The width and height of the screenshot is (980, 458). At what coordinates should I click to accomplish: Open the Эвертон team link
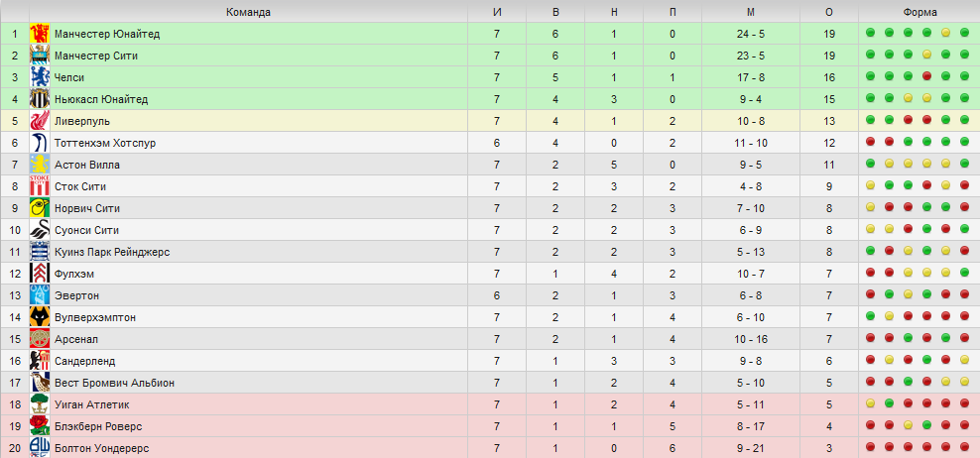[76, 295]
